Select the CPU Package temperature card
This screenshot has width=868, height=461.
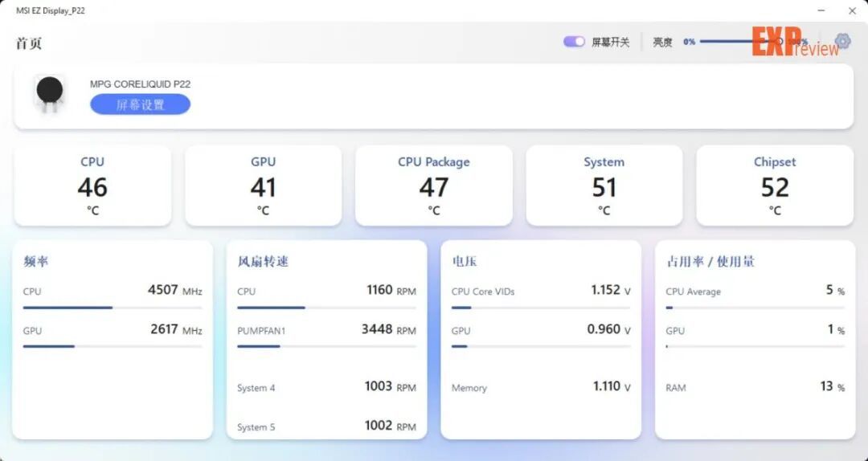[433, 186]
